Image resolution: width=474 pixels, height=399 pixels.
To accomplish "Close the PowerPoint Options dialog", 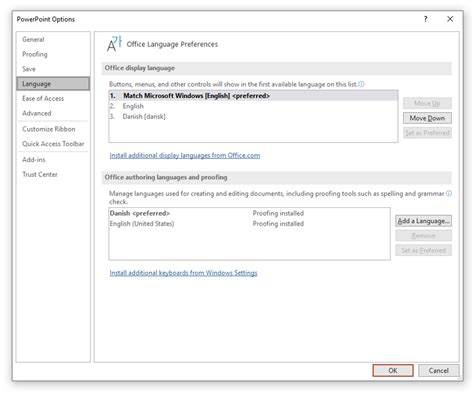I will [x=450, y=19].
